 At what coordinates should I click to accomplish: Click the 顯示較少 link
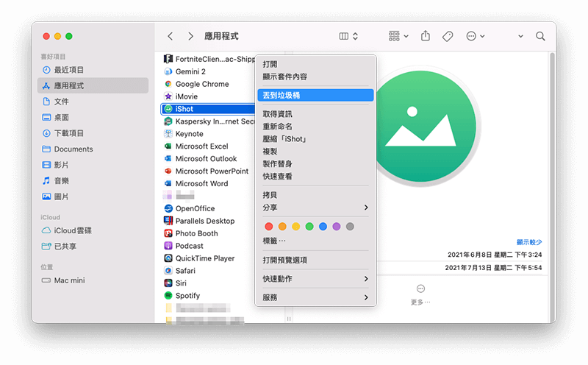click(529, 242)
